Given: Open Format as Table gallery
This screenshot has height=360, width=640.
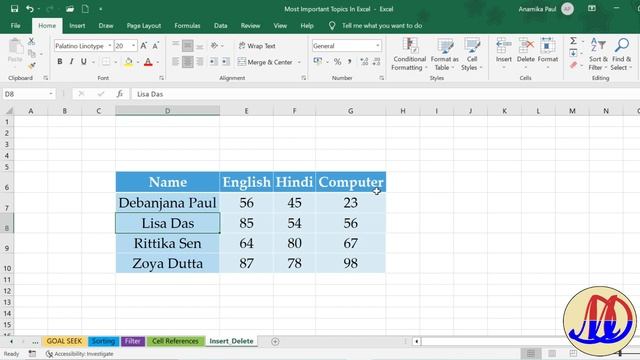Looking at the screenshot, I should tap(444, 54).
